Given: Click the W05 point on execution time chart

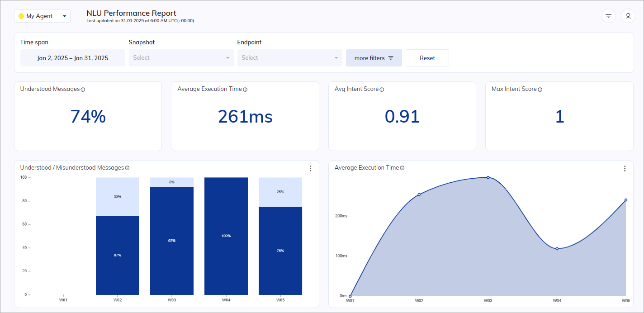Looking at the screenshot, I should 626,200.
